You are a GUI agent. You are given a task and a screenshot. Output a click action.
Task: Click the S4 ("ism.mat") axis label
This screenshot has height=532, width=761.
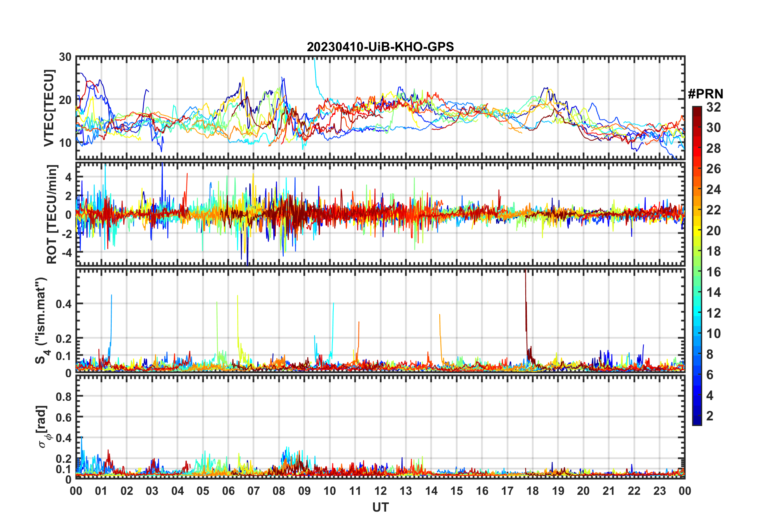pos(42,321)
